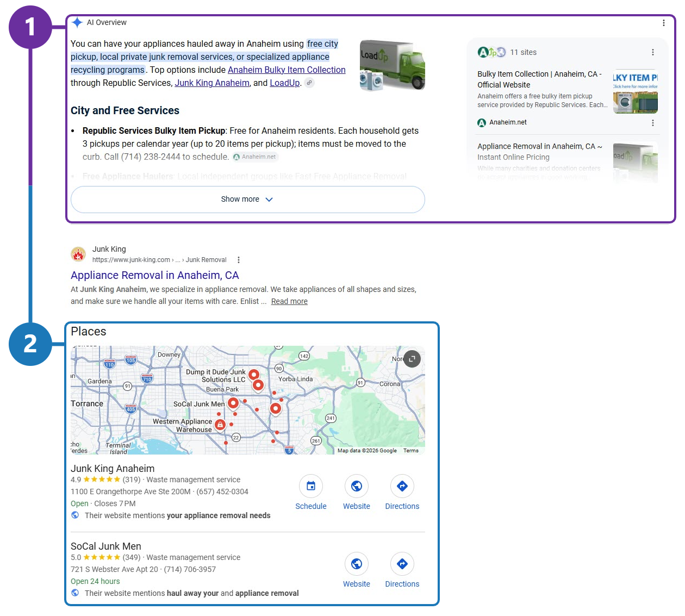Follow the LoadUp link in AI Overview
Screen dimensions: 685x616
coord(285,83)
